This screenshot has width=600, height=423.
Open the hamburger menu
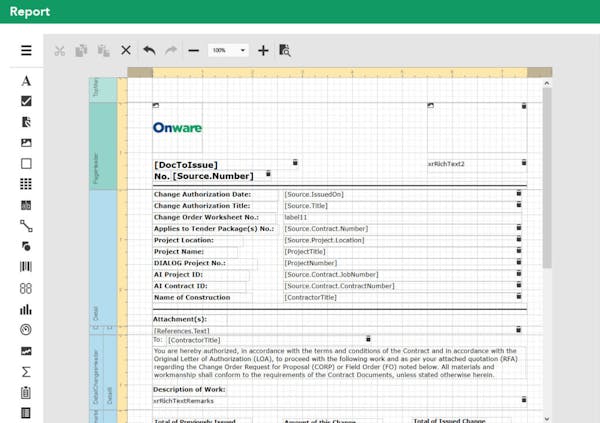point(26,50)
